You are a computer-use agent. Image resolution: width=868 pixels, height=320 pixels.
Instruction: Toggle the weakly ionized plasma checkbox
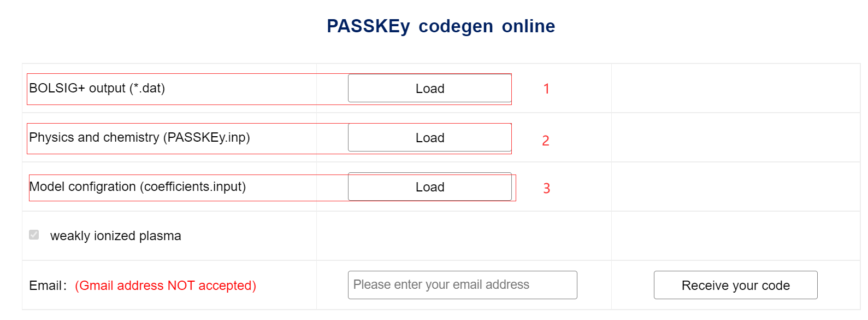pyautogui.click(x=34, y=235)
